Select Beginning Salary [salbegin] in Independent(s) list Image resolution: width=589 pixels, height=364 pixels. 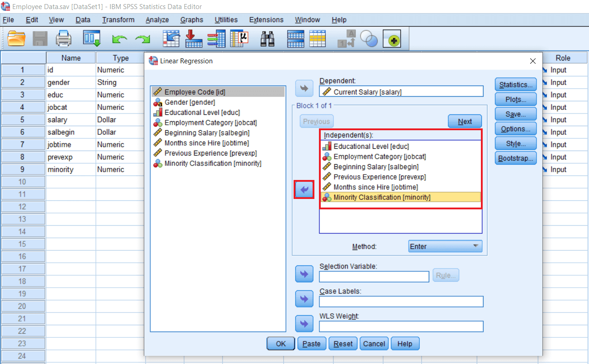tap(401, 167)
